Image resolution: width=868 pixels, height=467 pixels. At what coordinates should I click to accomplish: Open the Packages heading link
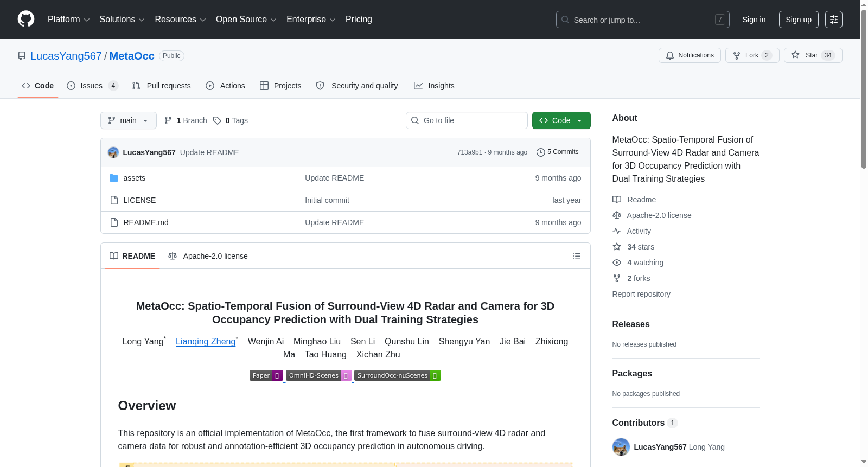point(632,373)
